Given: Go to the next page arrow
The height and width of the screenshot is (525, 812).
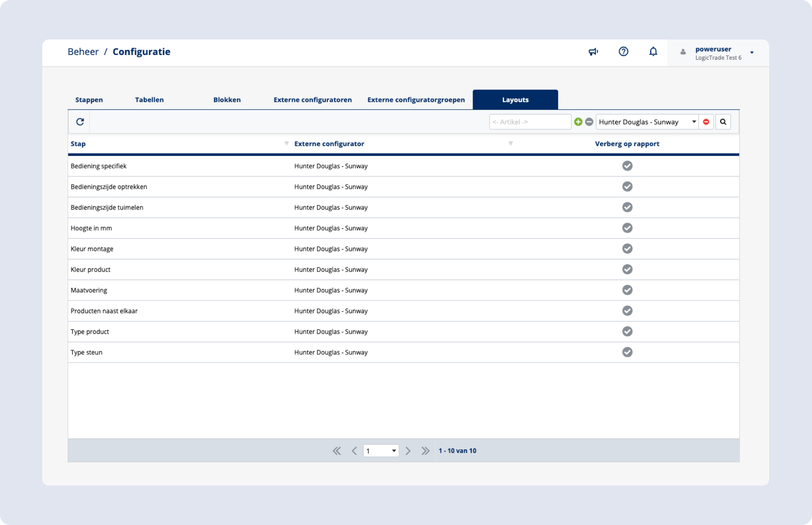Looking at the screenshot, I should pos(408,451).
